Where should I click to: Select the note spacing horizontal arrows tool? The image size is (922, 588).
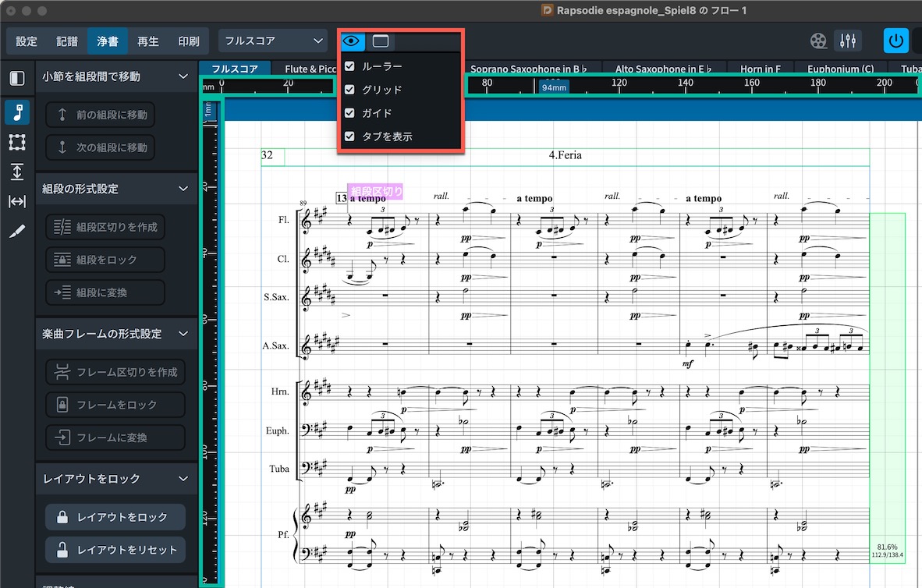pyautogui.click(x=17, y=202)
